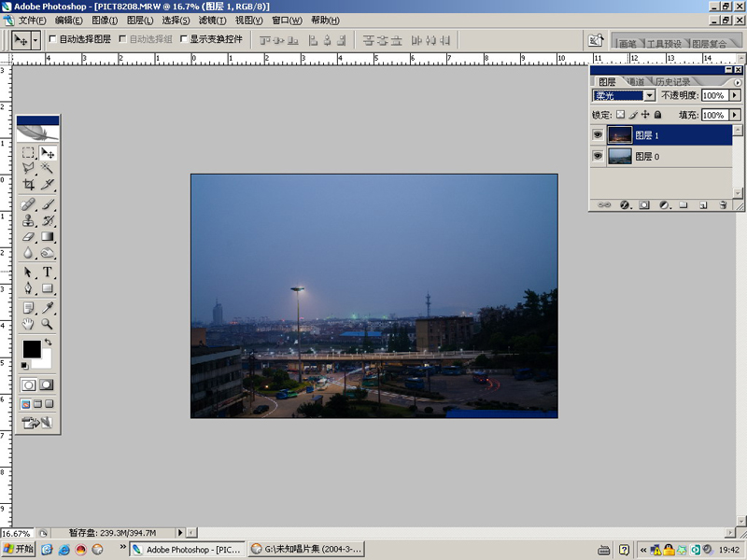Select the Type tool
Viewport: 747px width, 560px height.
[48, 273]
